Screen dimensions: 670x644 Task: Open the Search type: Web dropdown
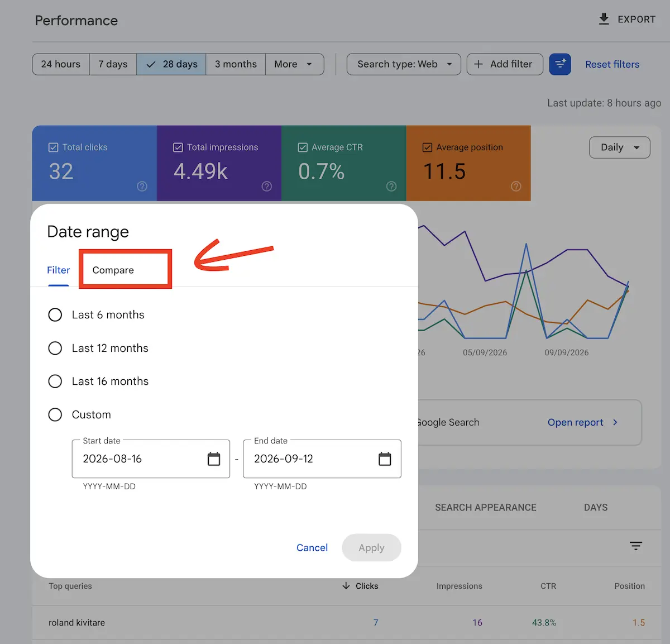404,64
